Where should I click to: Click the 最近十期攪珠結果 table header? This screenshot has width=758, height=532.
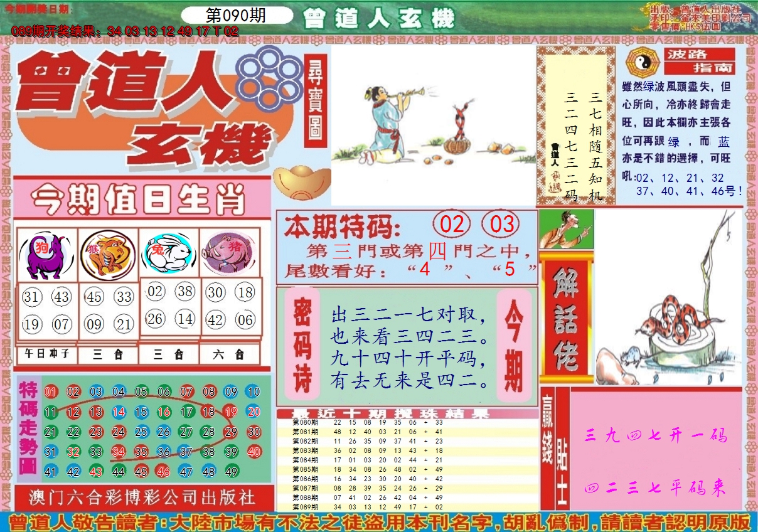point(408,414)
